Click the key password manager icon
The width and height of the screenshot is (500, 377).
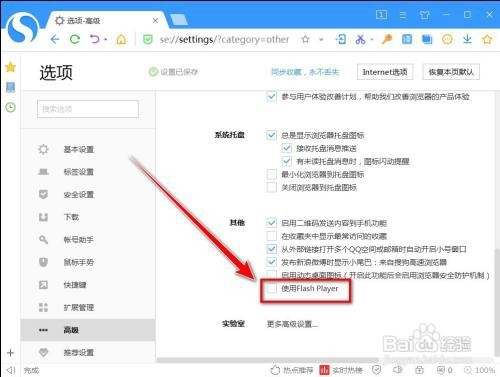click(x=387, y=40)
